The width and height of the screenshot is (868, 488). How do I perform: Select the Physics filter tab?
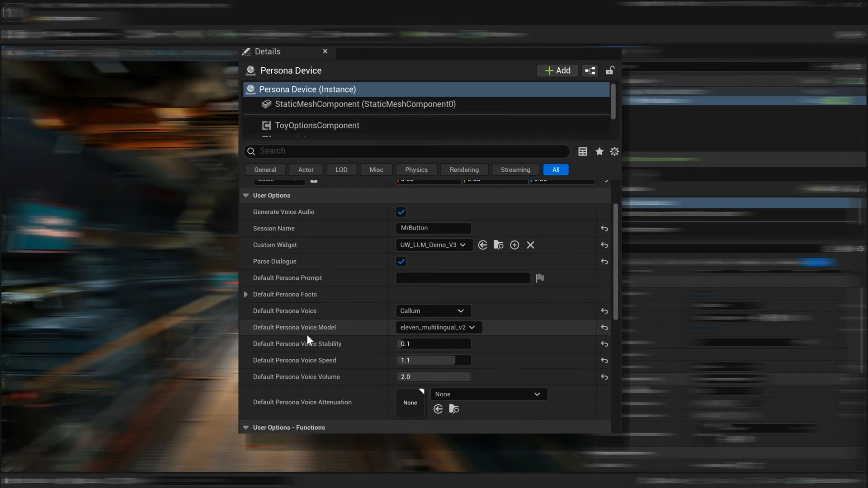tap(416, 170)
